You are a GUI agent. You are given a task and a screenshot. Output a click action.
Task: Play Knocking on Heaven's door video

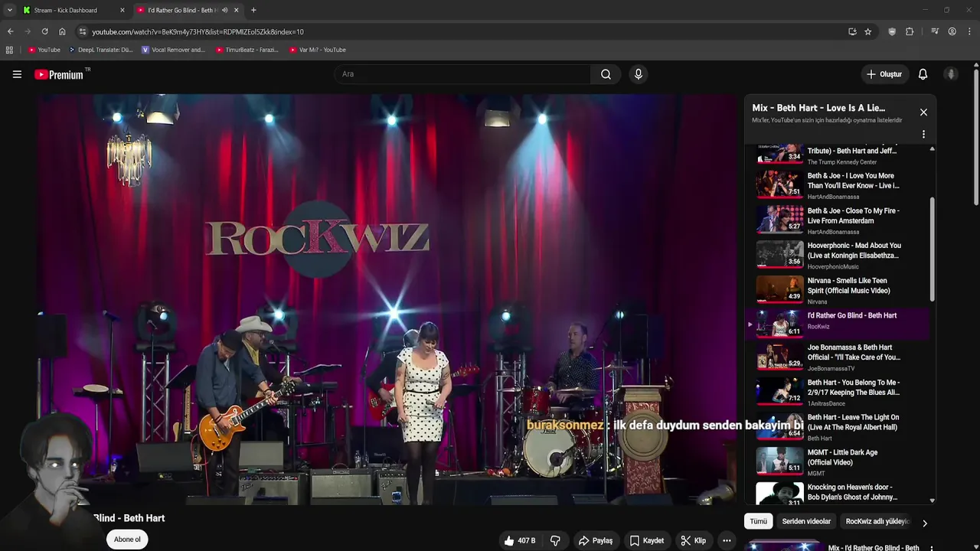click(837, 494)
